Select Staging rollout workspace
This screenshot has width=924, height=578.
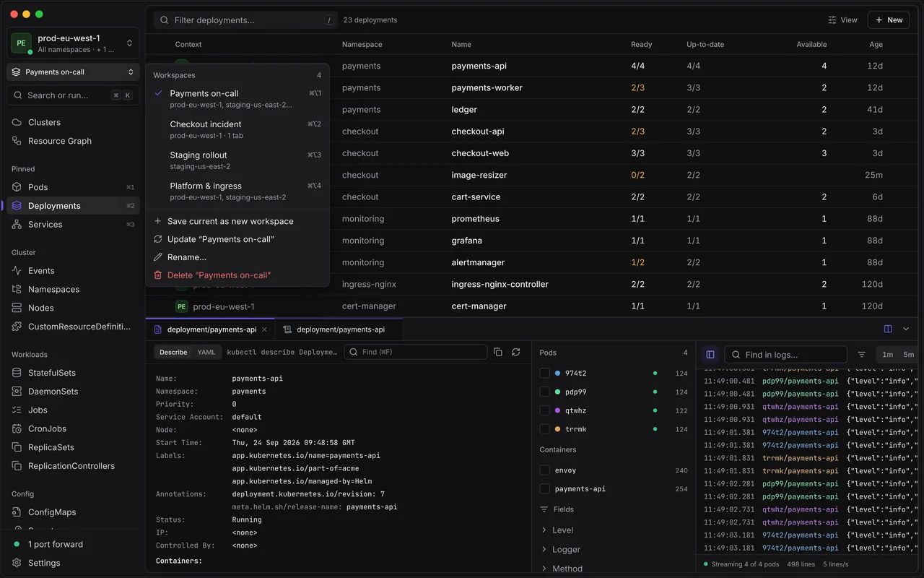[x=237, y=160]
